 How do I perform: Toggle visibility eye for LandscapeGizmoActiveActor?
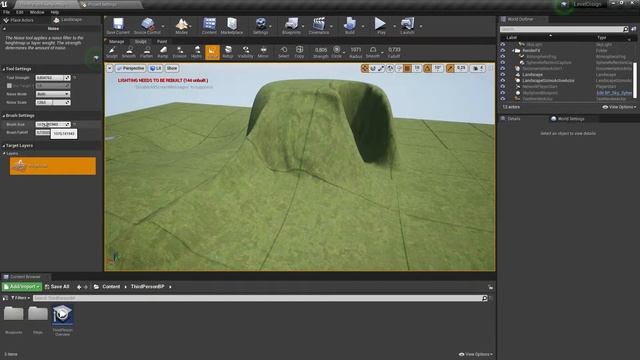tap(503, 80)
